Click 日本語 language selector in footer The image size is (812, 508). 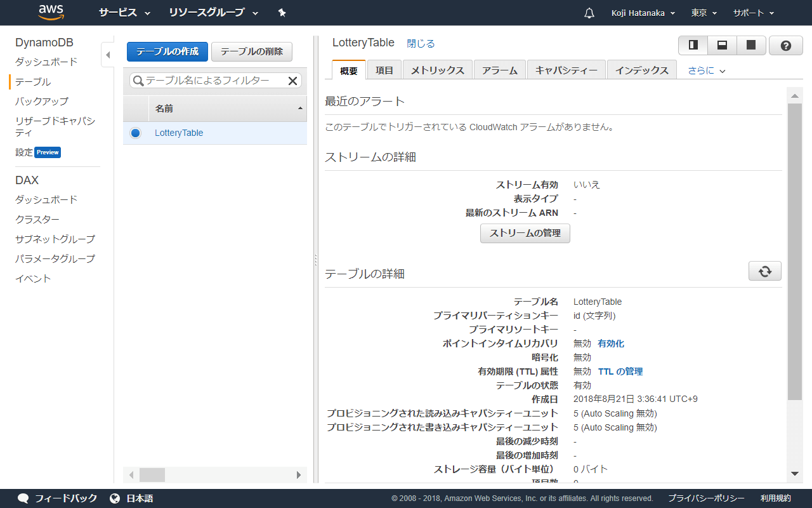point(140,498)
